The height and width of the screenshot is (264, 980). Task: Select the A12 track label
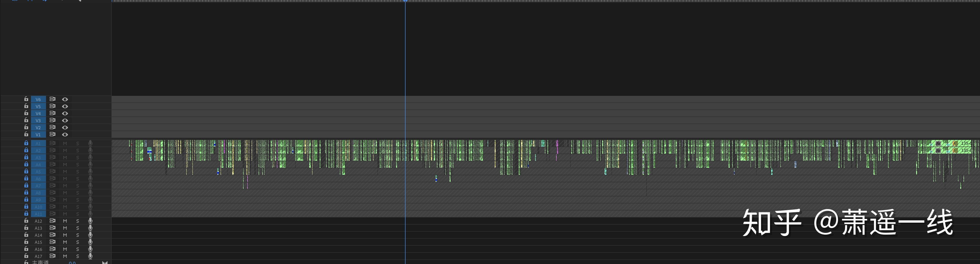pos(38,221)
